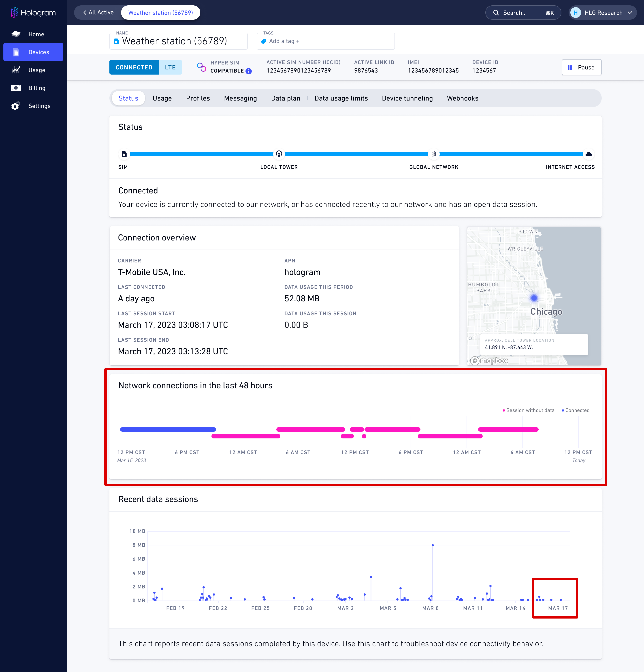The width and height of the screenshot is (644, 672).
Task: Switch to the Status tab
Action: click(x=128, y=98)
